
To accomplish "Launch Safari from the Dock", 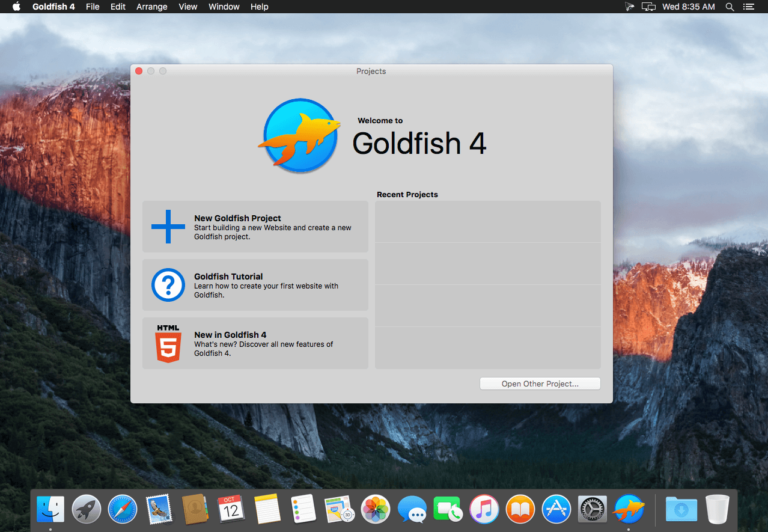I will [x=123, y=510].
